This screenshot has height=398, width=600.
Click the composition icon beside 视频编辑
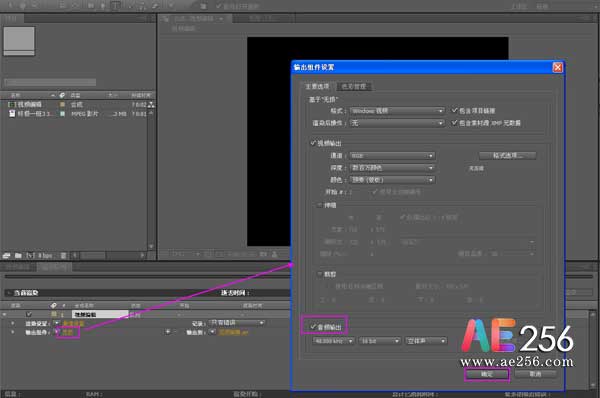coord(12,104)
